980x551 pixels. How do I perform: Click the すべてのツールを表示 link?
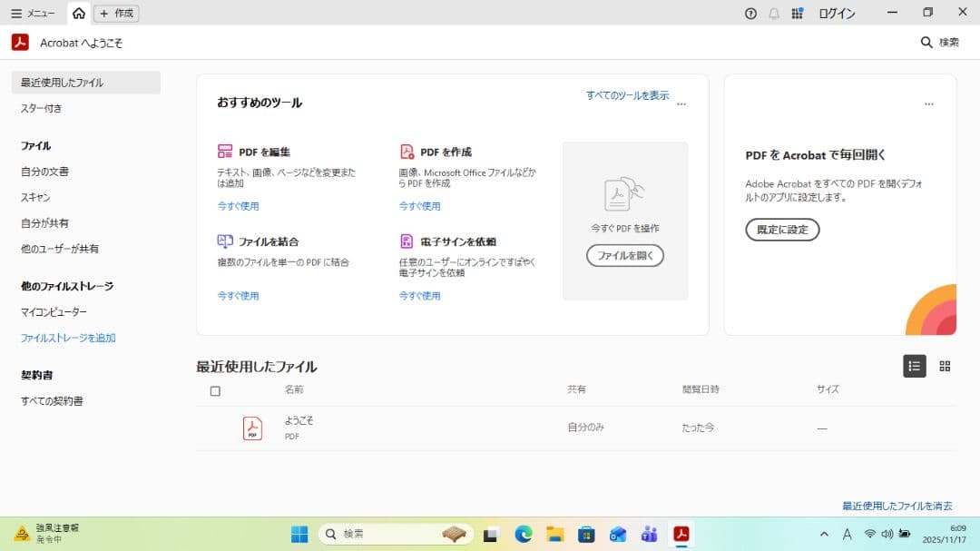coord(627,95)
